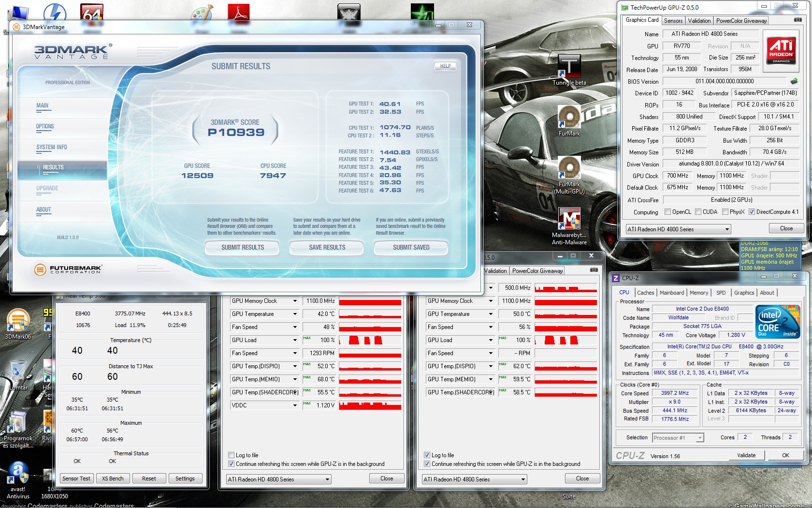
Task: Open the Graphics tab in CPU-Z
Action: (x=744, y=293)
